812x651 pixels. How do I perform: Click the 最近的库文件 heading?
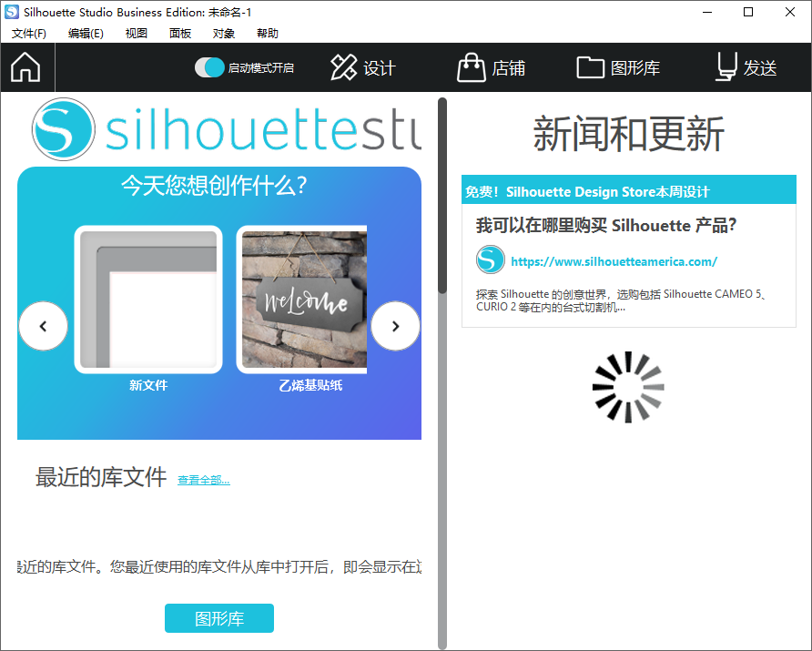101,477
